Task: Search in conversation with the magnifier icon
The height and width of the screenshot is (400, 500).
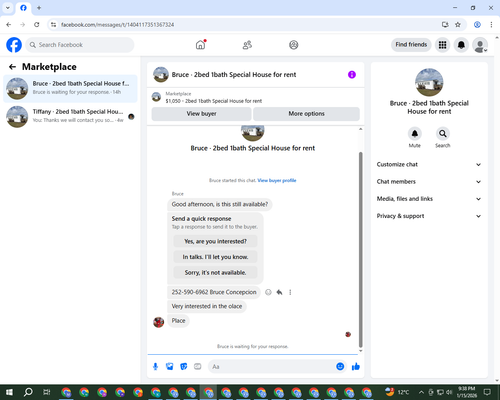Action: tap(443, 134)
